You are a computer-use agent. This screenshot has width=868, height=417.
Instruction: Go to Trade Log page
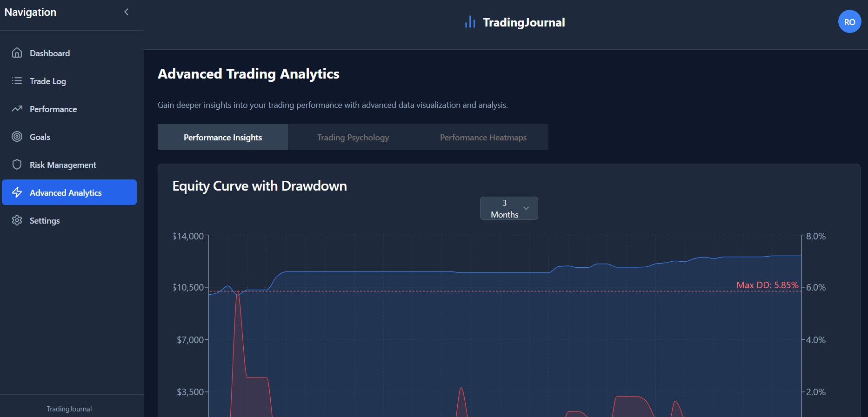click(48, 81)
